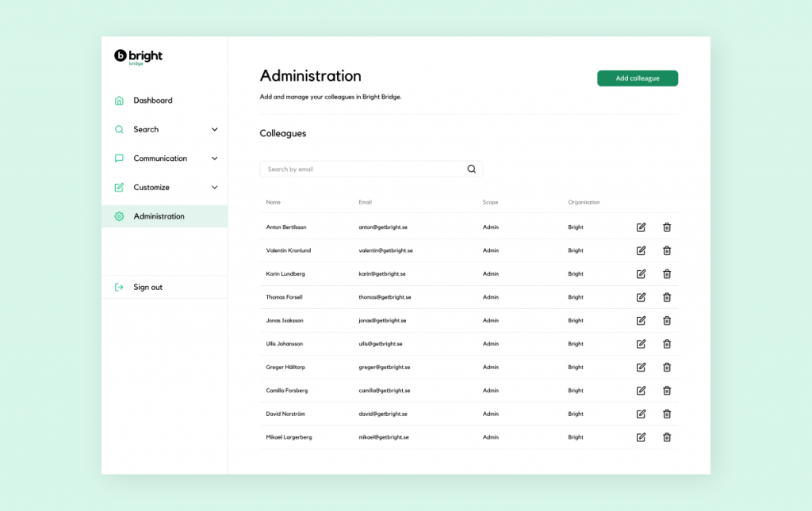
Task: Click camilla@getbright.se email cell
Action: (384, 391)
